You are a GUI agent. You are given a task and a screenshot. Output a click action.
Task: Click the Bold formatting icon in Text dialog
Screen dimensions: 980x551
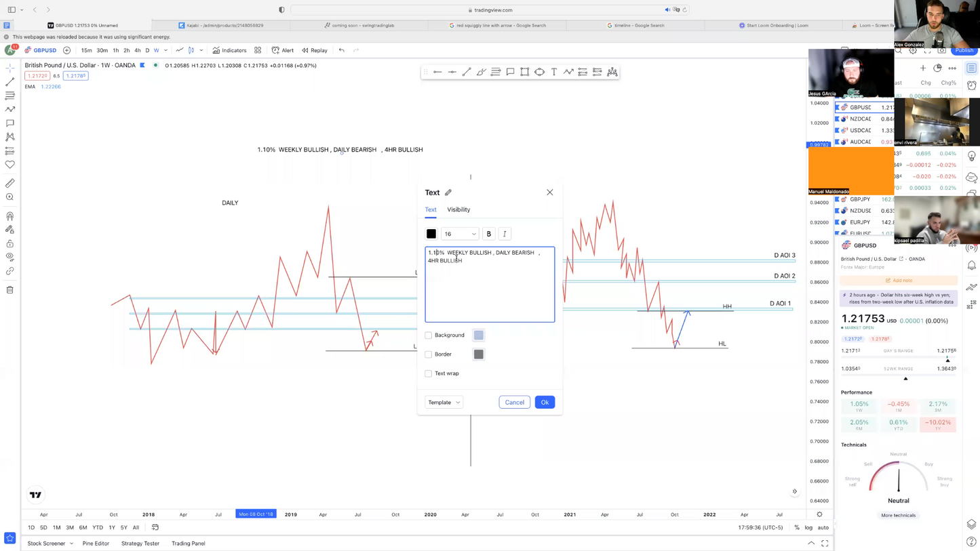pyautogui.click(x=488, y=234)
